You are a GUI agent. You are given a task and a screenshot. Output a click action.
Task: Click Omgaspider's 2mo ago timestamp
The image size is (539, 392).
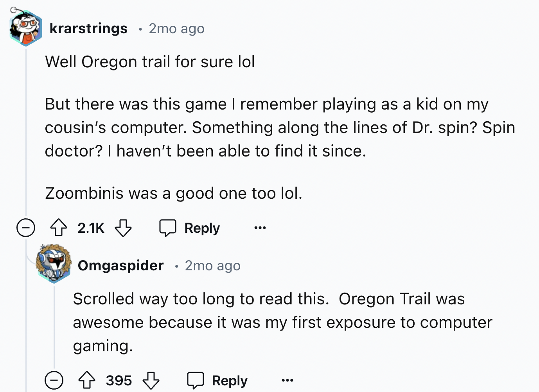[x=212, y=266]
